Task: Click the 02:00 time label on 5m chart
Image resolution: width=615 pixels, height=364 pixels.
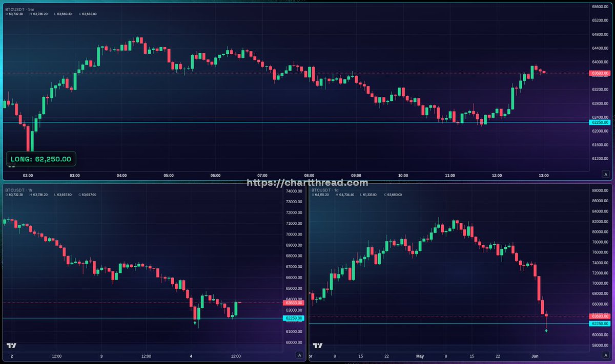Action: 28,175
